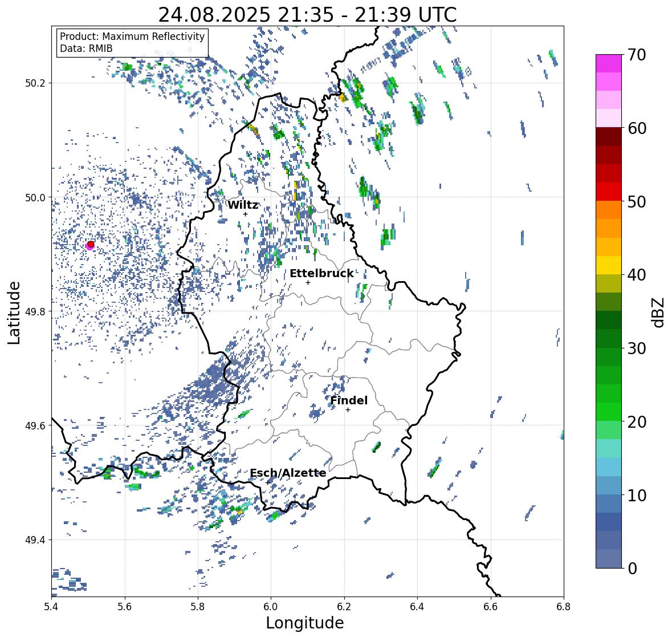The height and width of the screenshot is (637, 672).
Task: Click the 'Data: RMIB' text
Action: 86,48
